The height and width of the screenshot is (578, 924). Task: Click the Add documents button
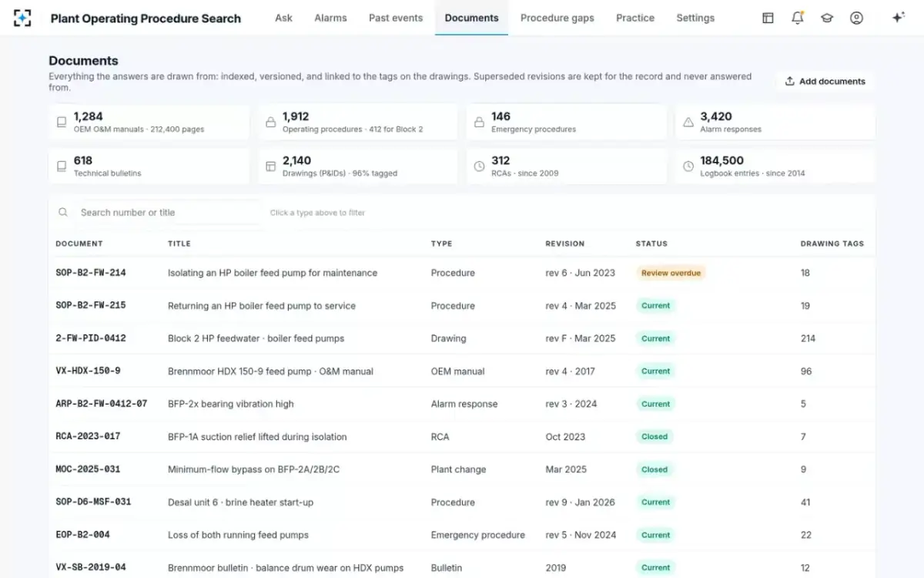pyautogui.click(x=825, y=81)
